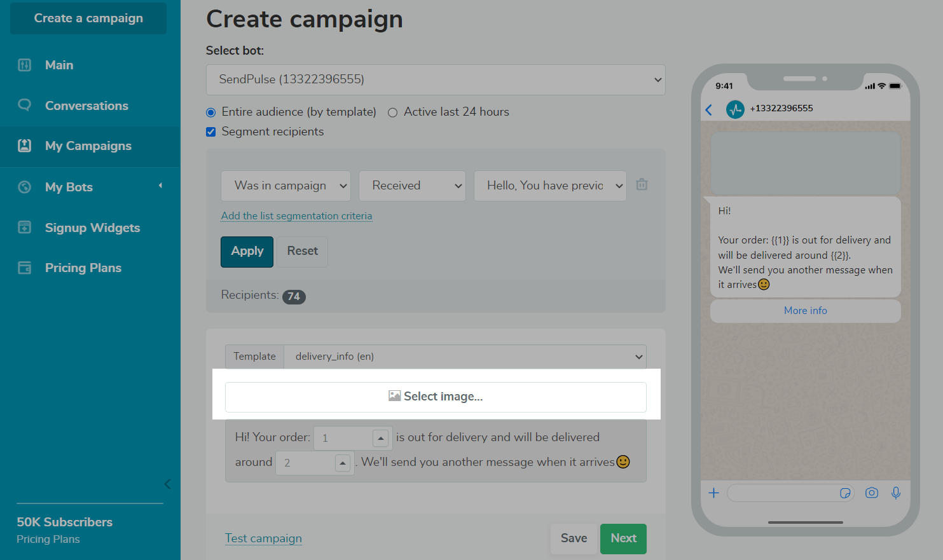Click the trash icon to delete segmentation rule

tap(642, 184)
